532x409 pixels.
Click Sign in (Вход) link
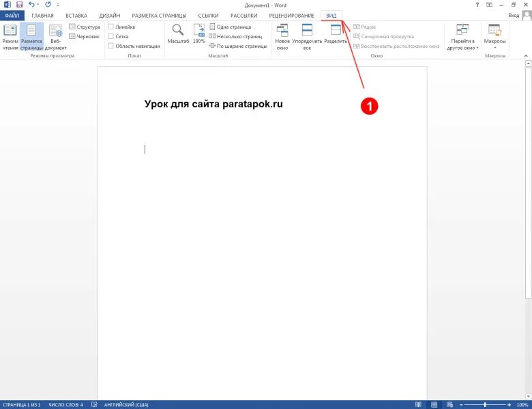(x=514, y=16)
